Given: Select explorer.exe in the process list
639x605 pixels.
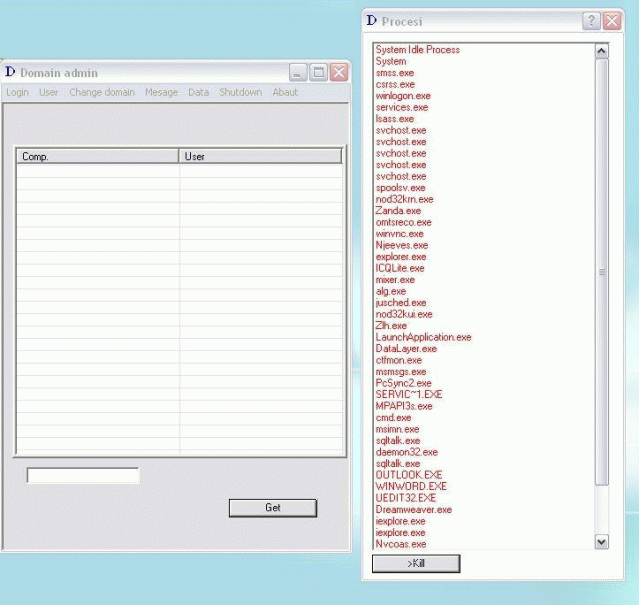Looking at the screenshot, I should tap(401, 257).
